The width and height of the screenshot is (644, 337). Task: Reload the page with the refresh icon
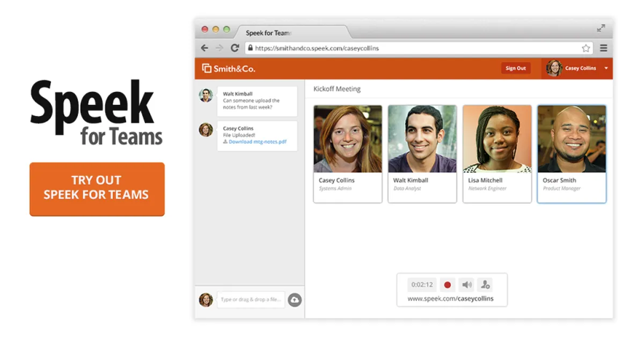pyautogui.click(x=235, y=48)
